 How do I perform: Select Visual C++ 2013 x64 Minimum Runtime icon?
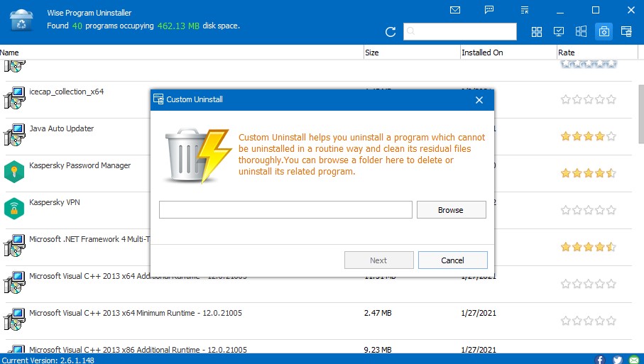click(x=14, y=319)
